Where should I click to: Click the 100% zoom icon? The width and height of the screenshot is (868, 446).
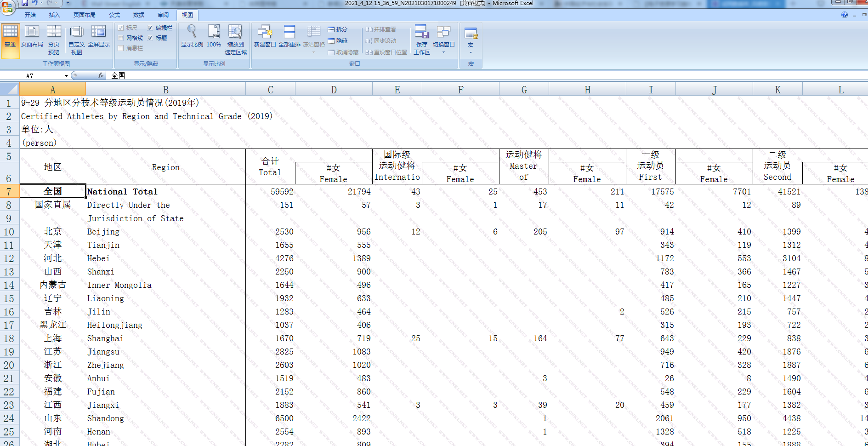[x=214, y=36]
